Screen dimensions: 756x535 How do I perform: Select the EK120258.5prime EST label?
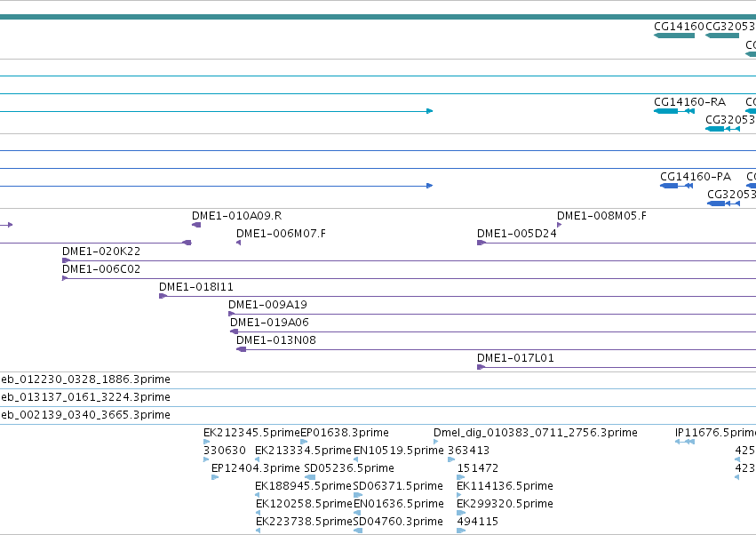coord(304,504)
